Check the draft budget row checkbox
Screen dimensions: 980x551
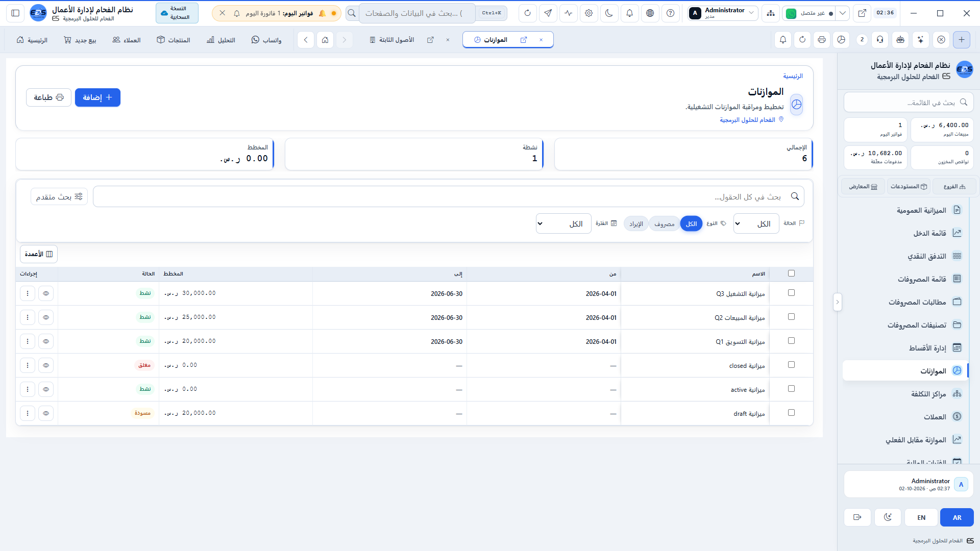tap(791, 413)
